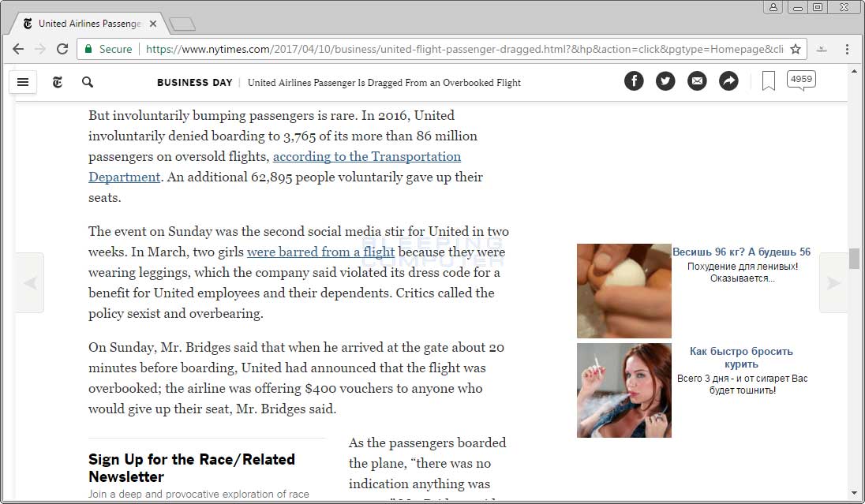865x504 pixels.
Task: Open the 4959 comments bubble
Action: tap(801, 80)
